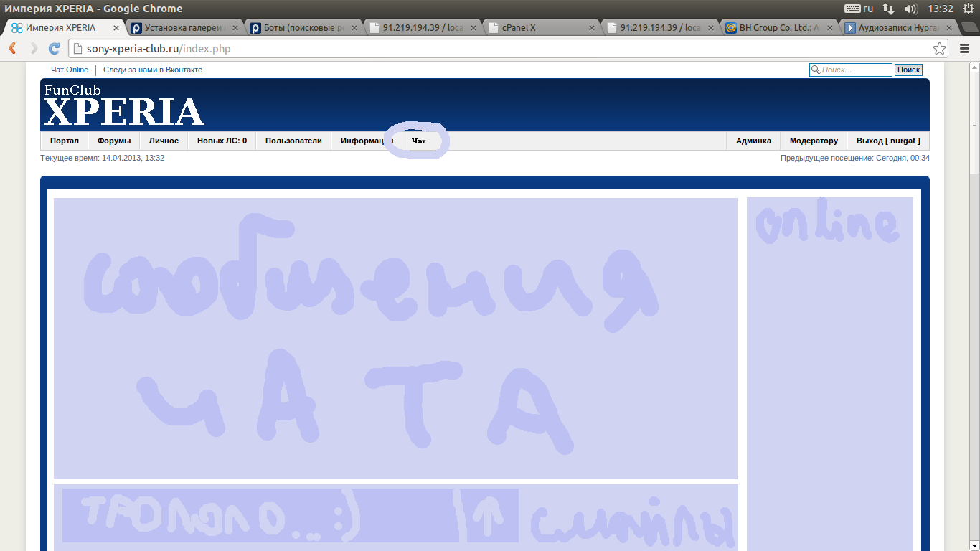Click the Выход [ nurgaf ] logout link

[x=888, y=141]
